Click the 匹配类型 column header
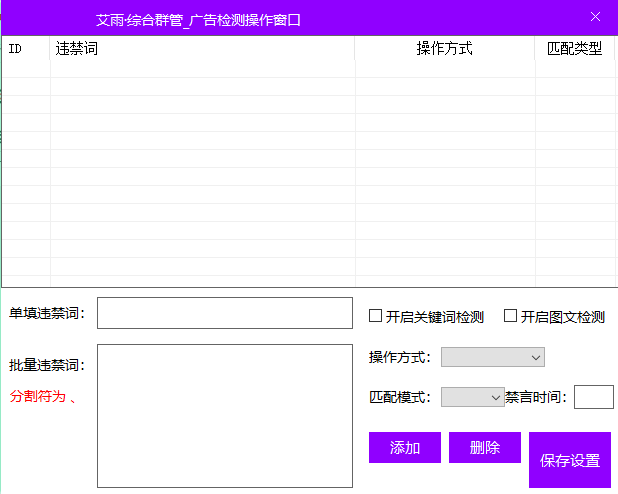This screenshot has width=618, height=494. [574, 48]
